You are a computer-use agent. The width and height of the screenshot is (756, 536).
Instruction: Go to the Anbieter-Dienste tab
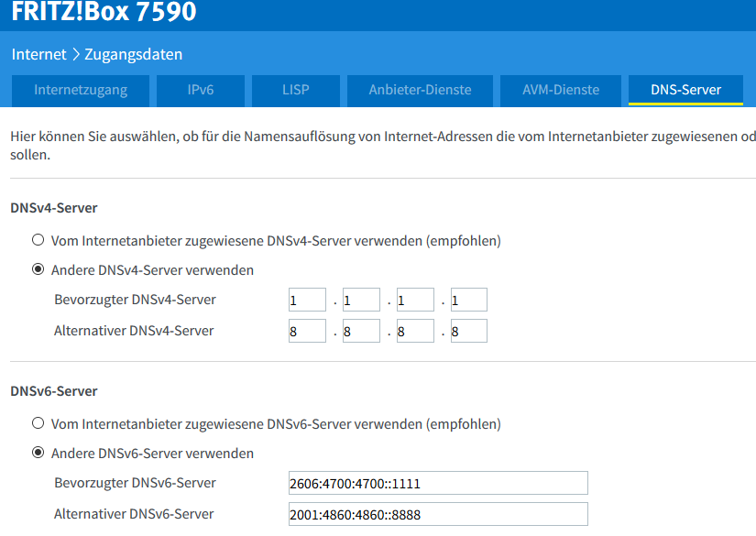point(420,90)
